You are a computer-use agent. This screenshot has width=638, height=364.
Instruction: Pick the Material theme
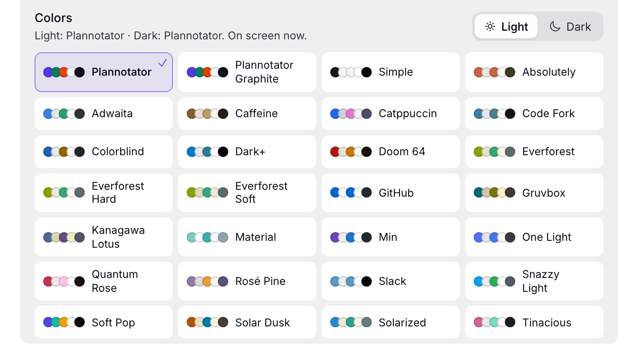pyautogui.click(x=247, y=237)
